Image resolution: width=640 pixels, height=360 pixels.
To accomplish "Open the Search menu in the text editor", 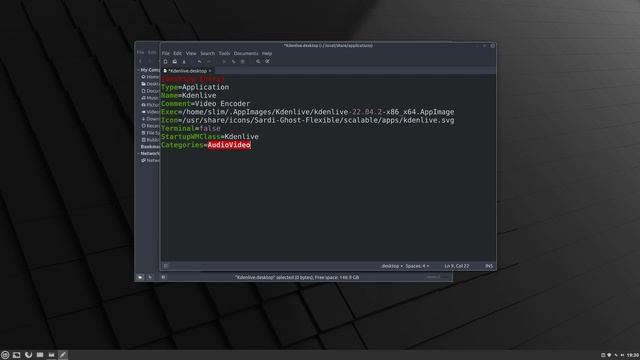I will tap(207, 53).
